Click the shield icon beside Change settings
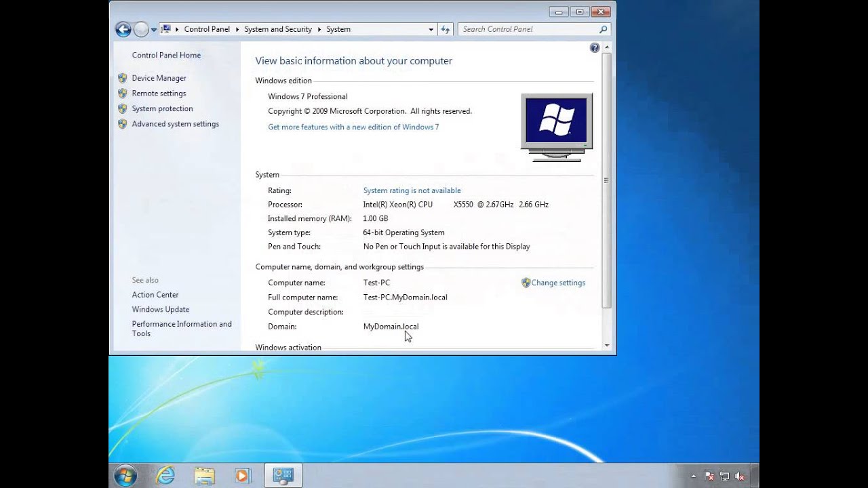This screenshot has width=868, height=488. [526, 283]
